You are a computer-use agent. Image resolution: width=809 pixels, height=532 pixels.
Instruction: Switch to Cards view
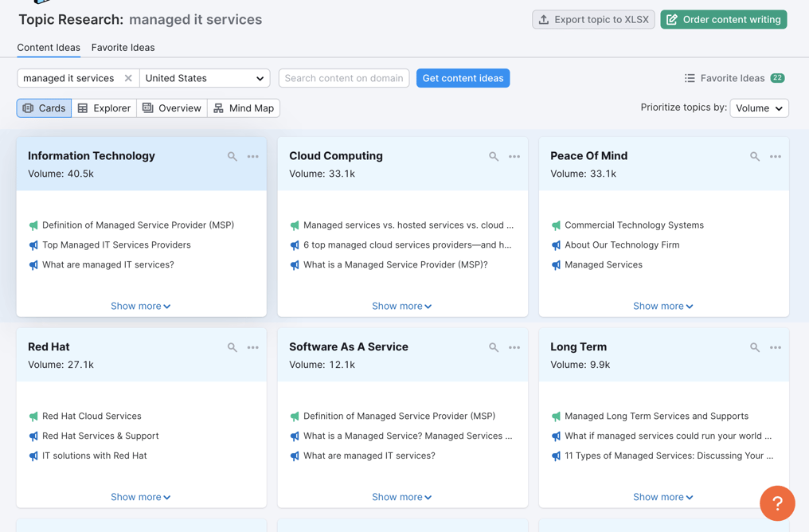point(44,108)
